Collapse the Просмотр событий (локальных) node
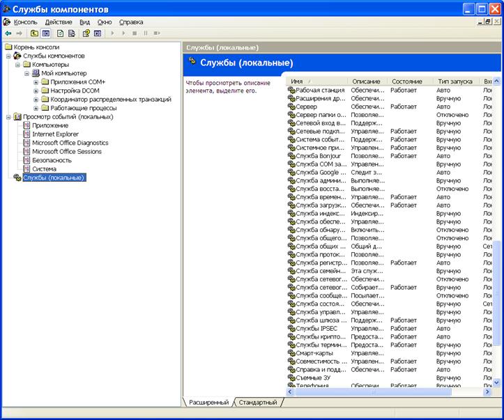The image size is (504, 420). (x=8, y=117)
